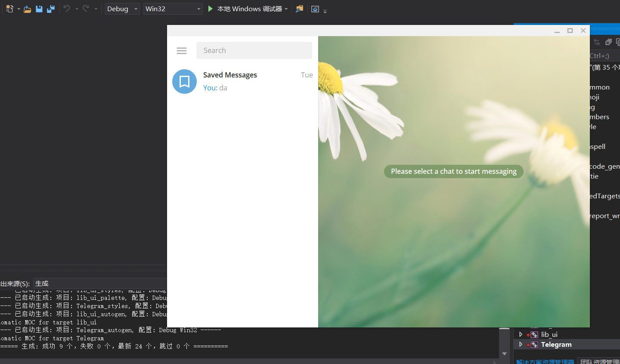Open the 生成 output source dropdown
This screenshot has width=620, height=364.
52,283
